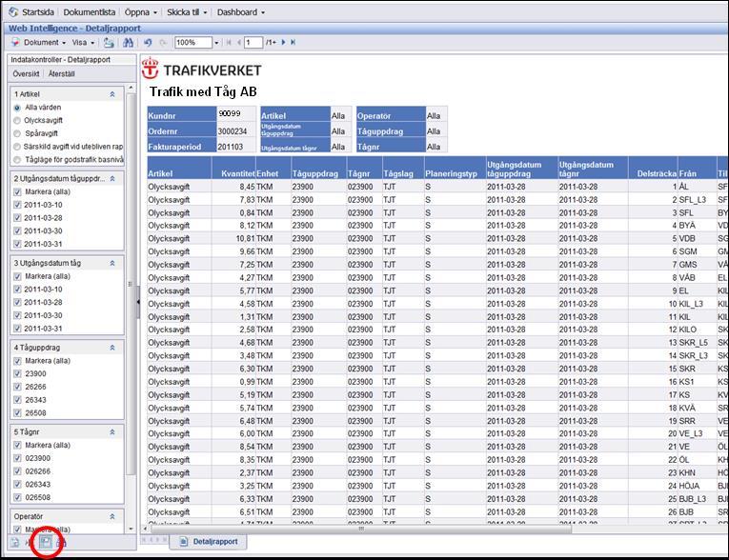Click the Ordernr value 3000234
729x560 pixels.
click(x=233, y=131)
